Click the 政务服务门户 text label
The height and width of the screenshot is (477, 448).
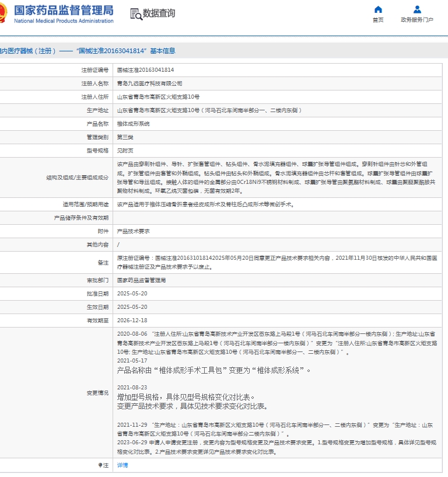(x=417, y=20)
